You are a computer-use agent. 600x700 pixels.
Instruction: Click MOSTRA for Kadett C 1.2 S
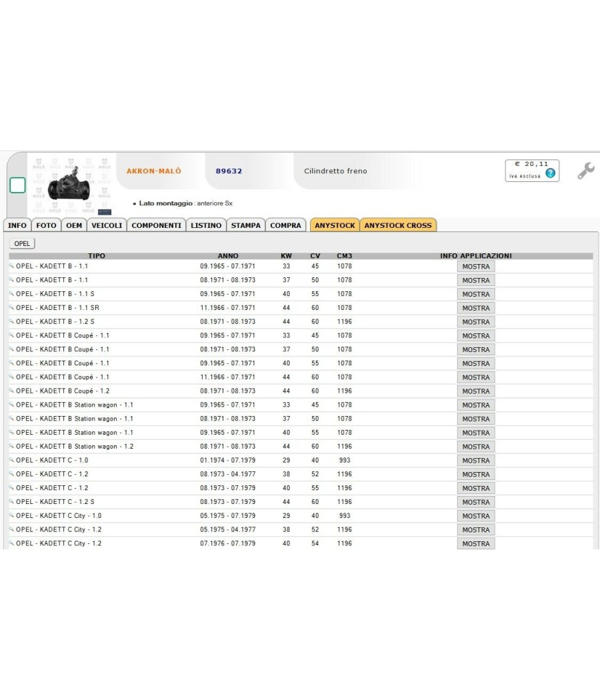(x=476, y=502)
